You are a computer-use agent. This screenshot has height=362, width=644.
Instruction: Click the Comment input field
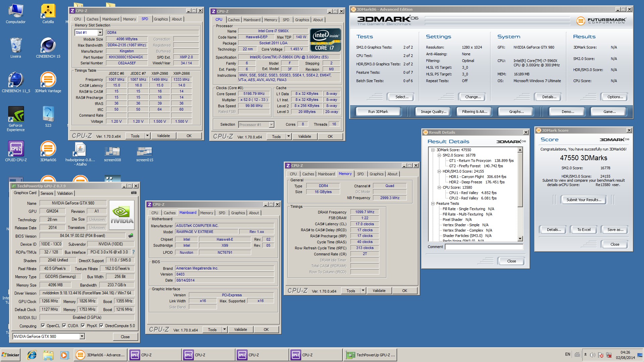[x=484, y=247]
